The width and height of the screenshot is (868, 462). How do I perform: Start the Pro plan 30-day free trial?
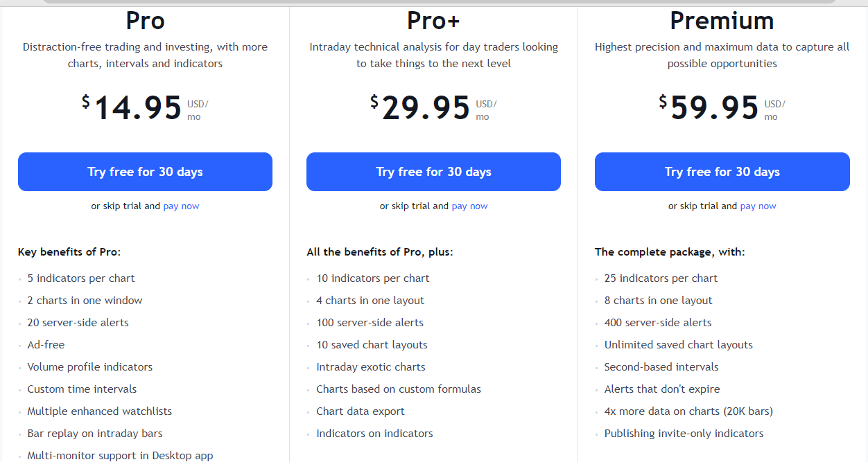tap(145, 172)
